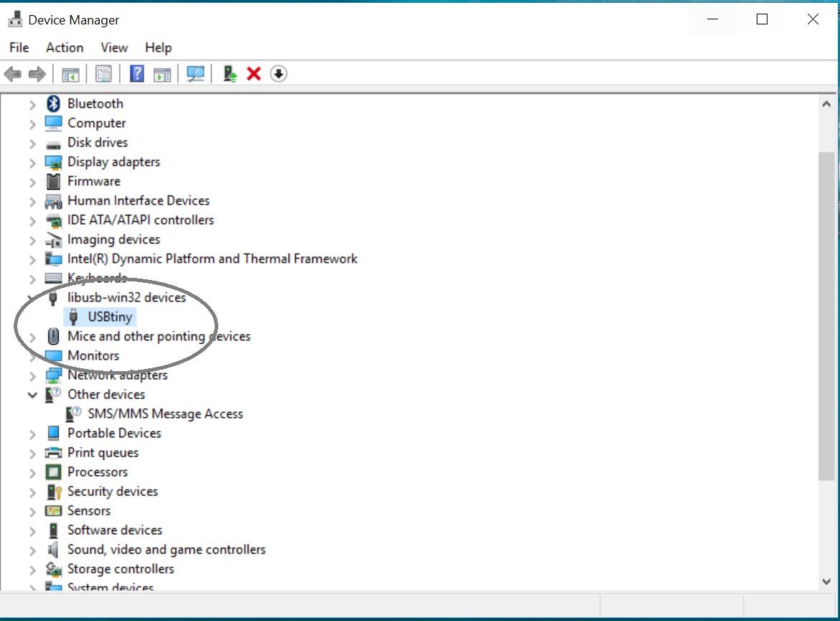Click the red X Uninstall device icon

pyautogui.click(x=254, y=74)
